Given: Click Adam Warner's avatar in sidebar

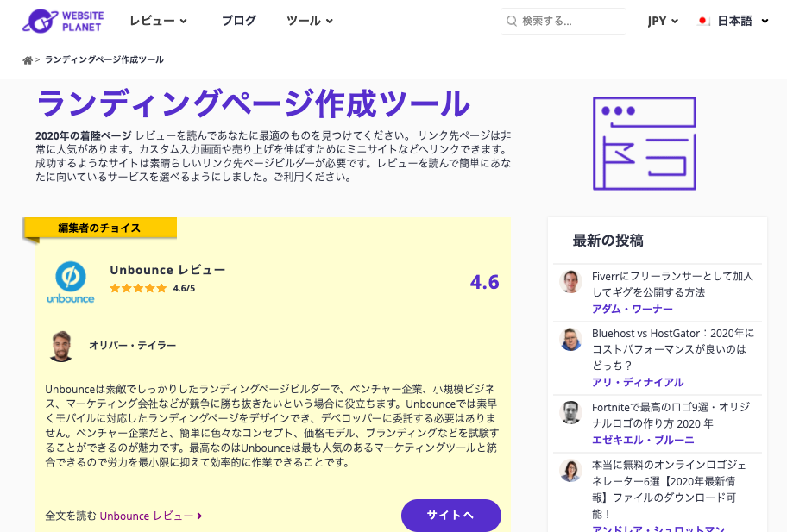Looking at the screenshot, I should click(x=570, y=282).
